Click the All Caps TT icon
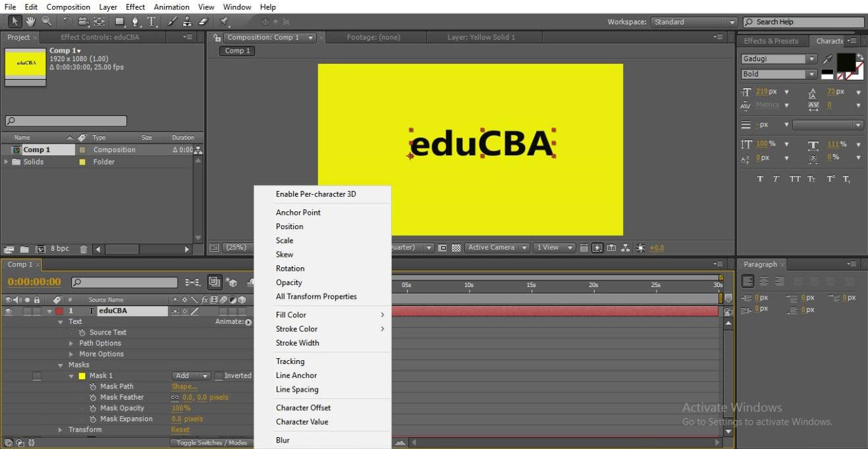This screenshot has height=449, width=868. 795,179
